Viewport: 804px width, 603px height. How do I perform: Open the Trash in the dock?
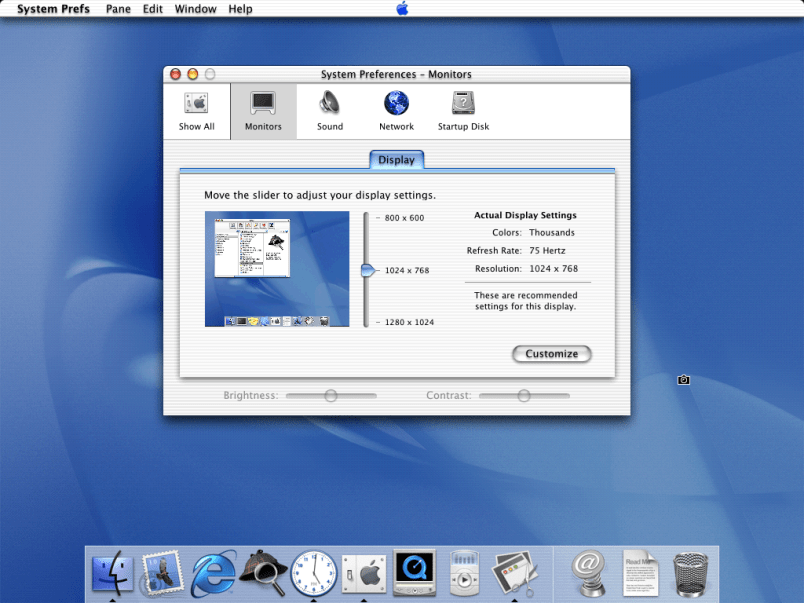(691, 573)
